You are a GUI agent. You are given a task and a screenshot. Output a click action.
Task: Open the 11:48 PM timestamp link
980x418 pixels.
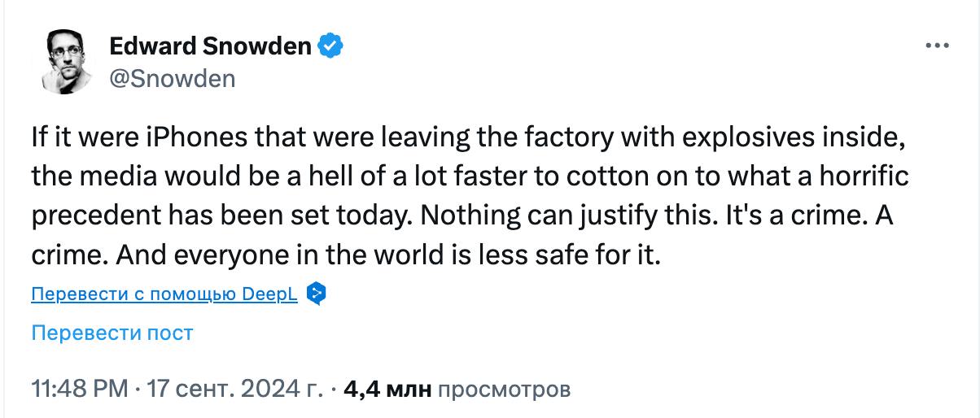click(80, 389)
